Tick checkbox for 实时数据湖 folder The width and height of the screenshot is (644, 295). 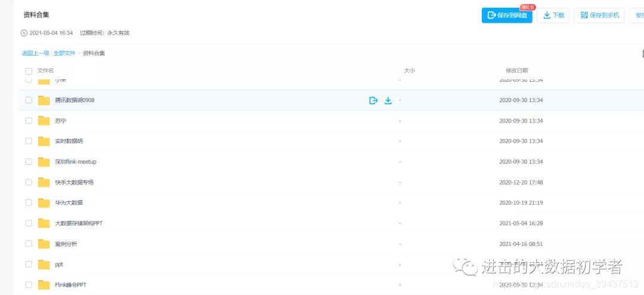29,141
